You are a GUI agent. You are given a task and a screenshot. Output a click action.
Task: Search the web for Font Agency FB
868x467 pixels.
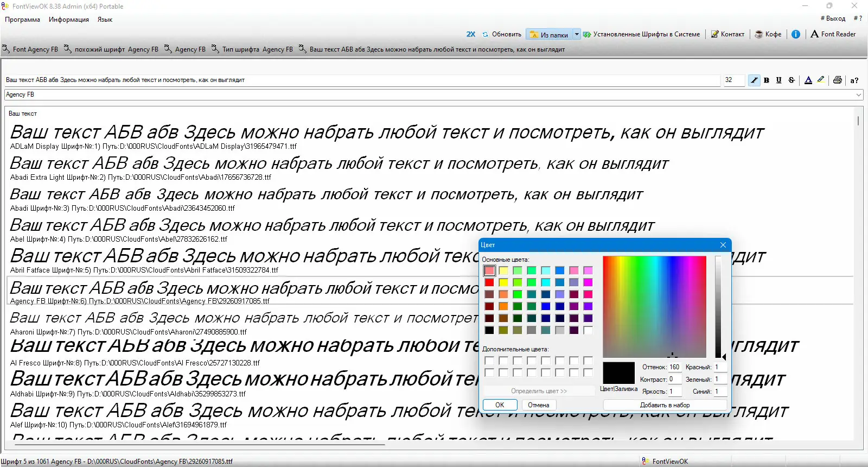[30, 49]
